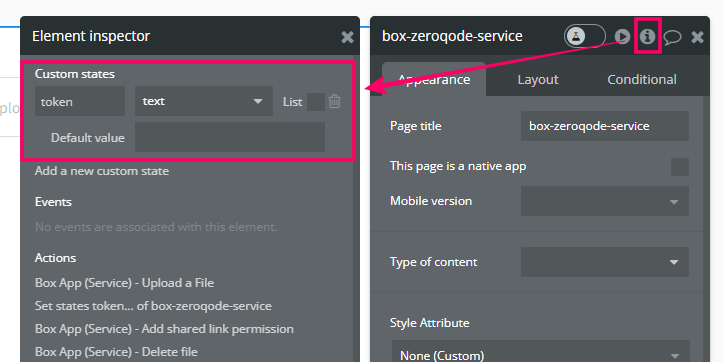Open the text state type dropdown
The height and width of the screenshot is (362, 724).
pos(204,101)
